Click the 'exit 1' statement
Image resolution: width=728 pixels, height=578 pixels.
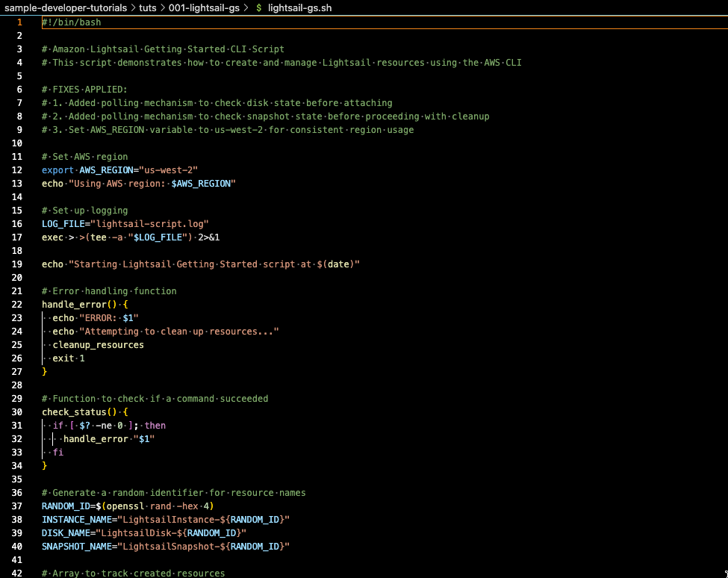(69, 359)
